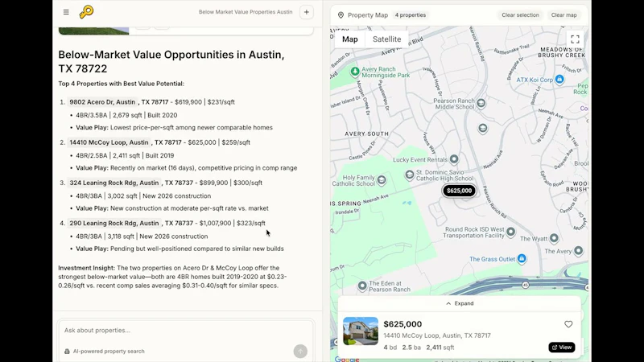Open 324 Leaning Rock Rdg address
The width and height of the screenshot is (644, 362).
(114, 183)
